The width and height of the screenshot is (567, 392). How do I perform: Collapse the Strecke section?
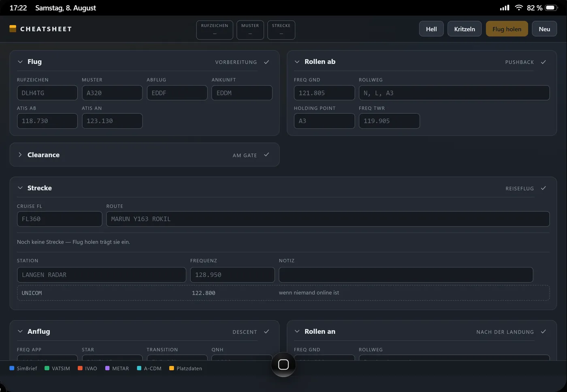click(20, 188)
